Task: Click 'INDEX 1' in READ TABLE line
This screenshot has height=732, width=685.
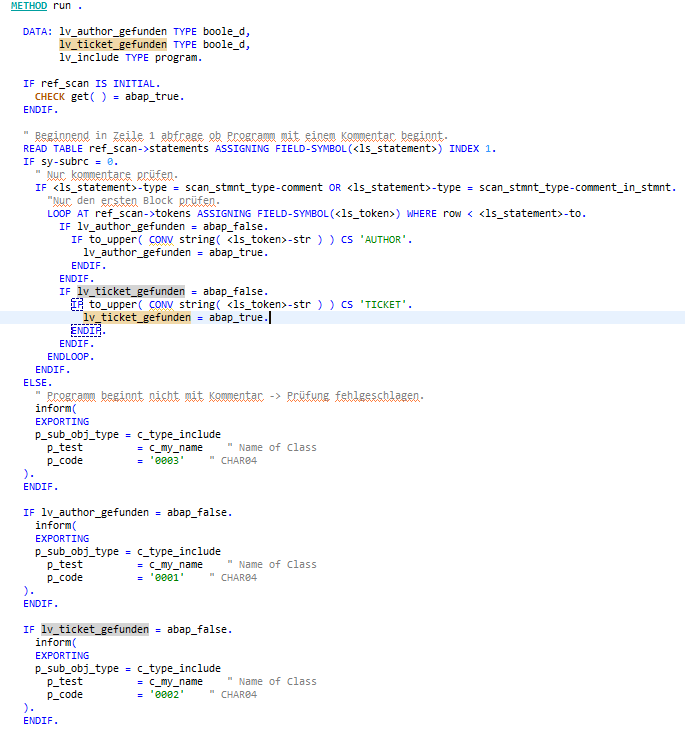Action: click(470, 149)
